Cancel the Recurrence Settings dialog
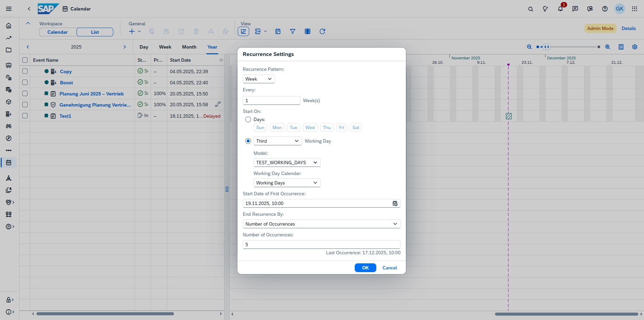644x320 pixels. click(389, 268)
